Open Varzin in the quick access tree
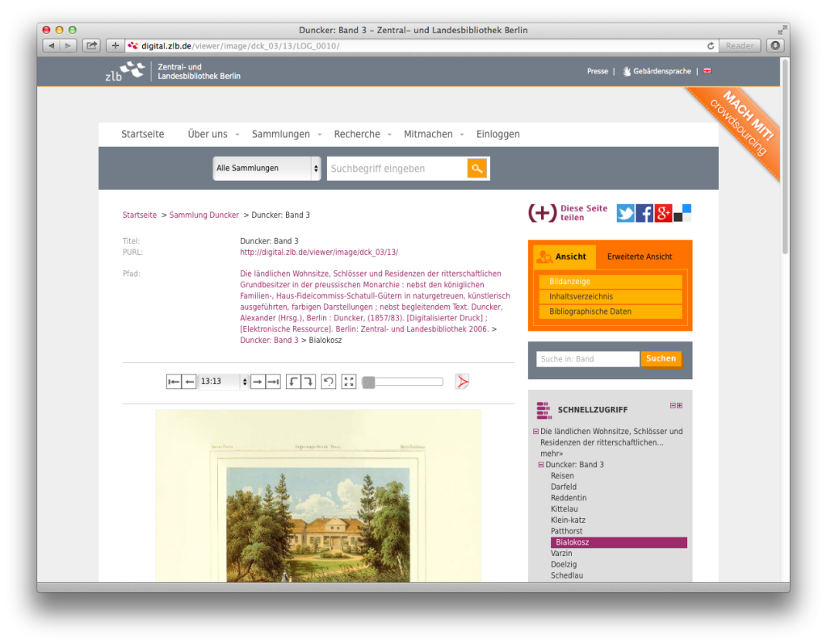827x644 pixels. [561, 554]
